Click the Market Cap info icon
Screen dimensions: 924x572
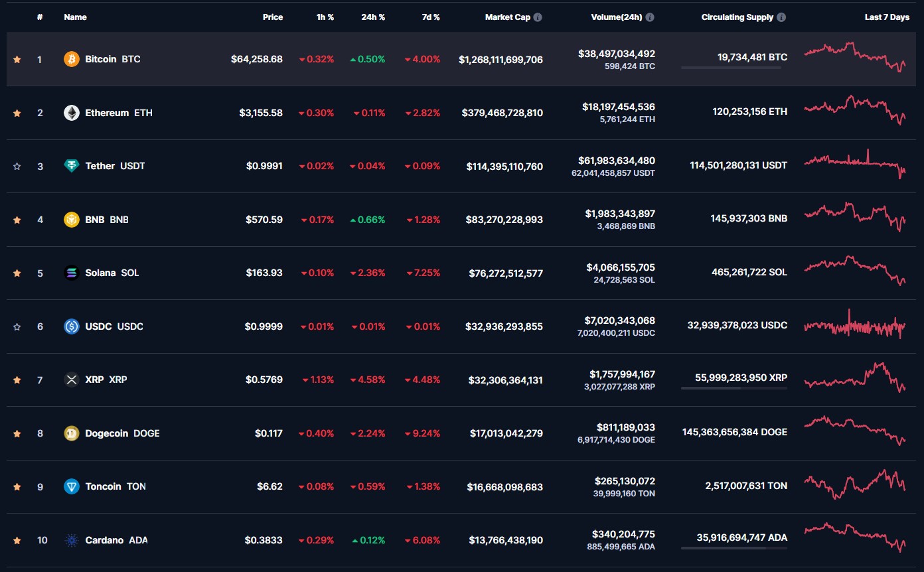click(x=538, y=17)
